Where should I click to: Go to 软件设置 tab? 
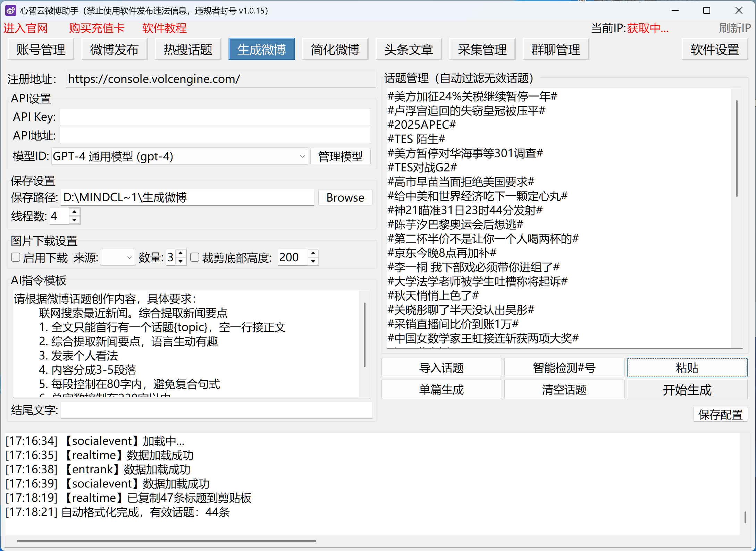click(x=715, y=50)
